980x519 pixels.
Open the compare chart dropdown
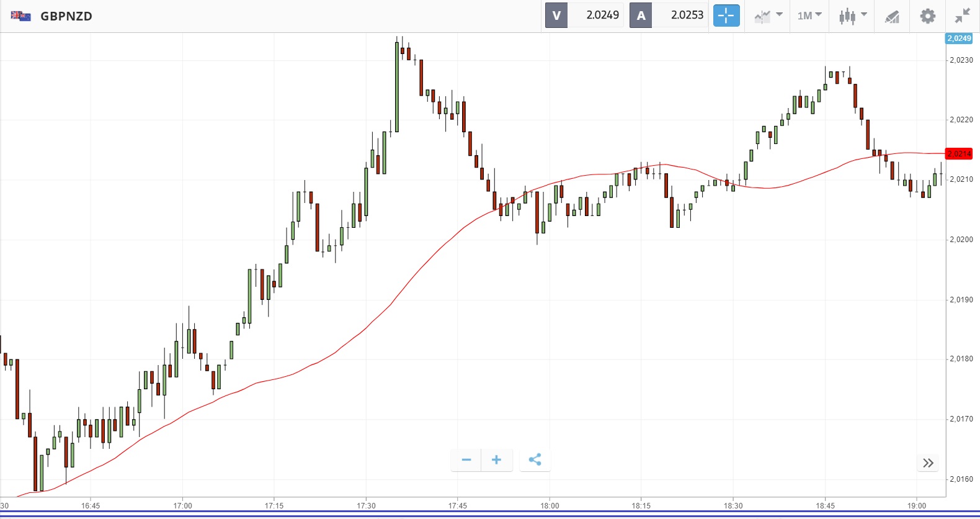tap(768, 16)
